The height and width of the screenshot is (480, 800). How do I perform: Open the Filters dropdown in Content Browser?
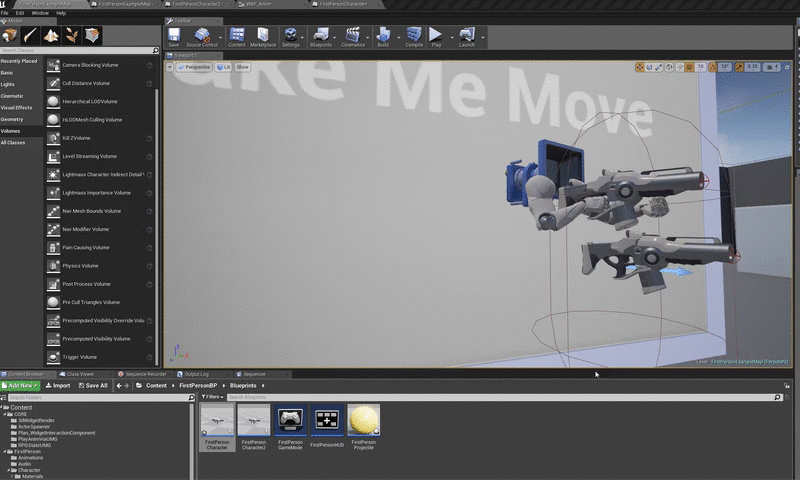[212, 397]
